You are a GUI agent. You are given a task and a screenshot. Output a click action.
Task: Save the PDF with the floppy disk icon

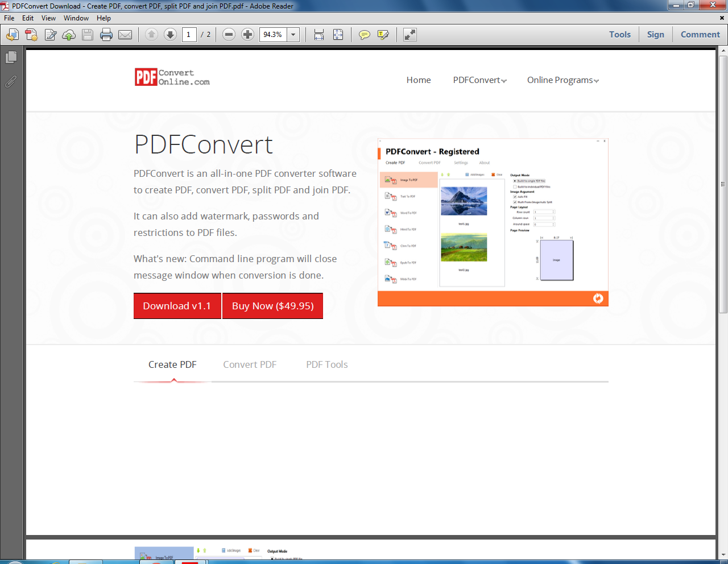click(86, 34)
